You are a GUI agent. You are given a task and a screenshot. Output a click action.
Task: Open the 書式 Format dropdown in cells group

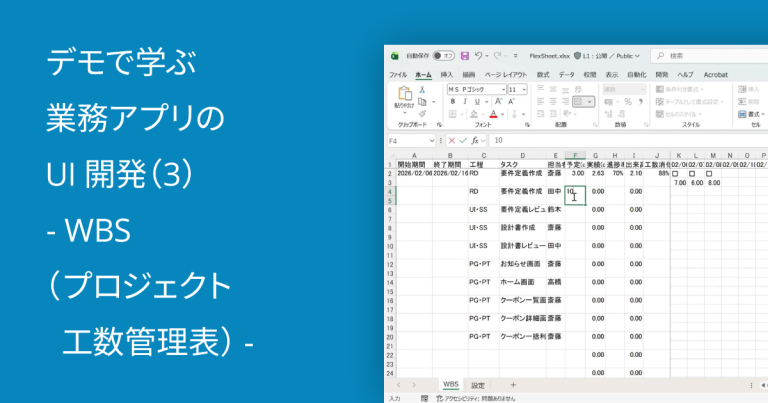coord(751,114)
